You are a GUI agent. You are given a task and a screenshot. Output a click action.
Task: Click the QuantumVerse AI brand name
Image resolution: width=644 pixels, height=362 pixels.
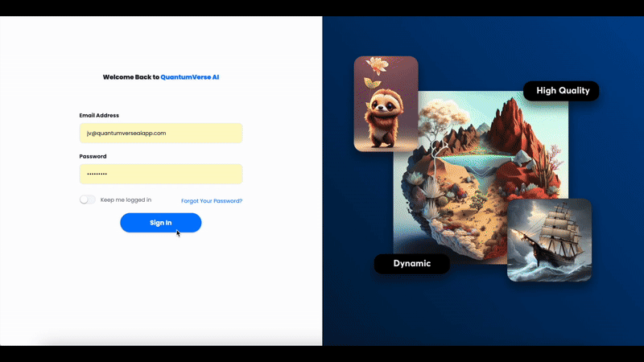[x=190, y=77]
